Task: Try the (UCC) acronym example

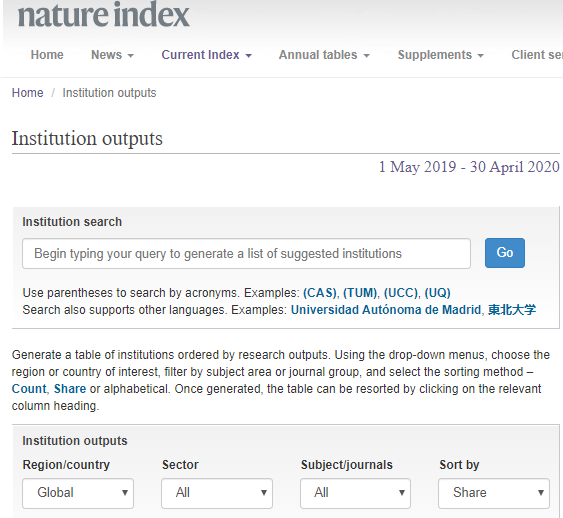Action: click(401, 293)
